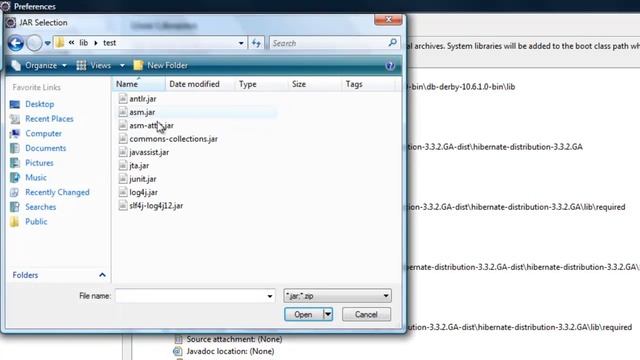Click the Source attachment icon in Preferences
Screen dimensions: 640x360
[x=178, y=339]
